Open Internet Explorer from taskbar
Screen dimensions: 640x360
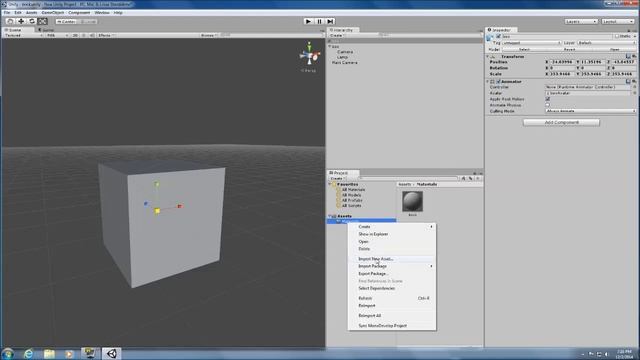[28, 353]
